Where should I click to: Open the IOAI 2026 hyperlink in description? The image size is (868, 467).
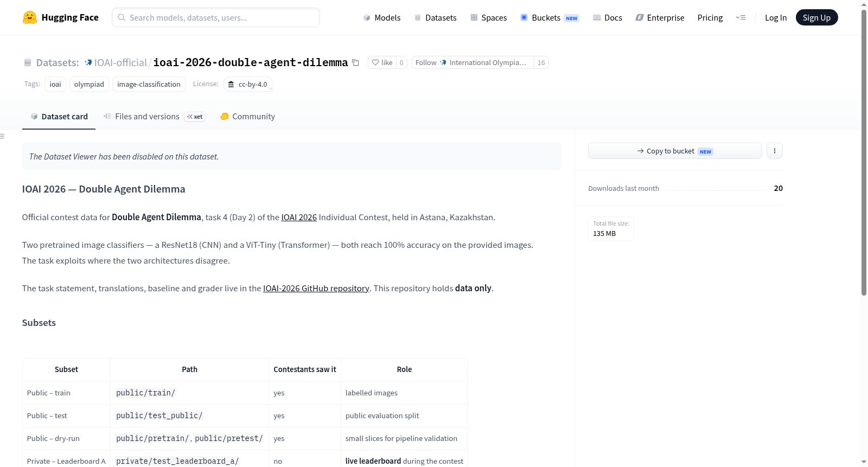(299, 217)
